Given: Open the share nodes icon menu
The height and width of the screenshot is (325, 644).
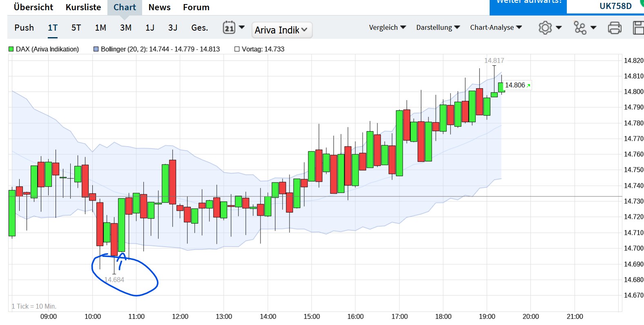Looking at the screenshot, I should 580,28.
